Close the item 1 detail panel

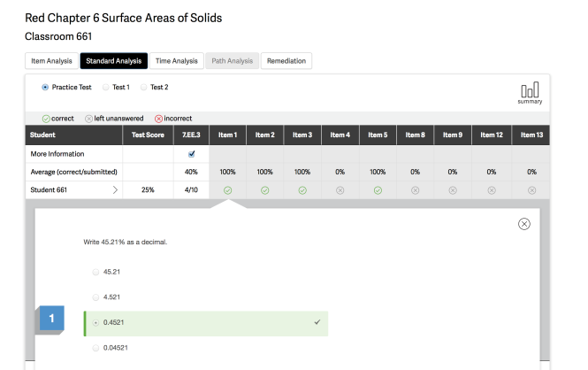pos(523,224)
